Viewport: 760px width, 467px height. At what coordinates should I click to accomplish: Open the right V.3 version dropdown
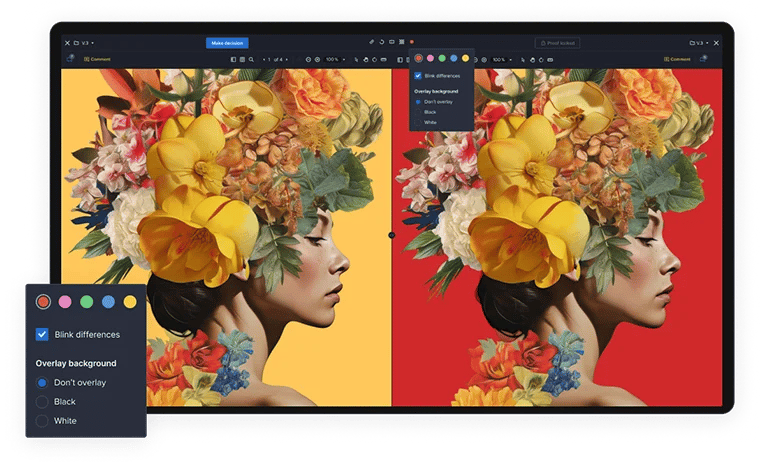pyautogui.click(x=701, y=43)
